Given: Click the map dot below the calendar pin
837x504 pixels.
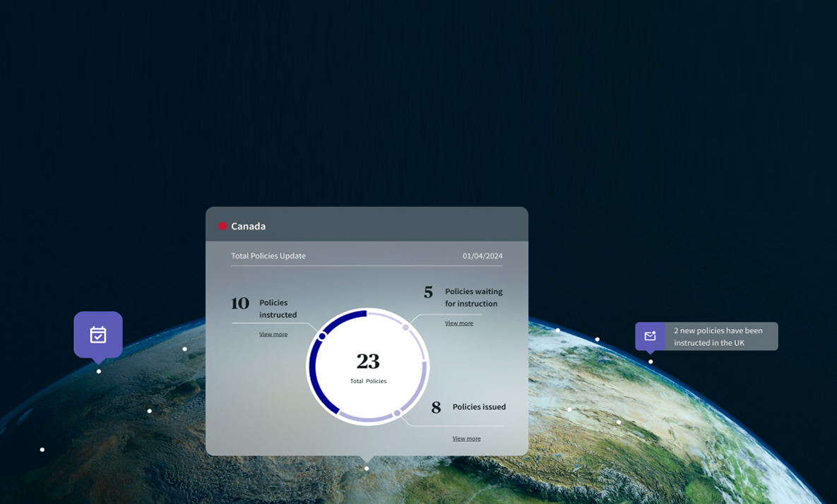Looking at the screenshot, I should [x=99, y=372].
